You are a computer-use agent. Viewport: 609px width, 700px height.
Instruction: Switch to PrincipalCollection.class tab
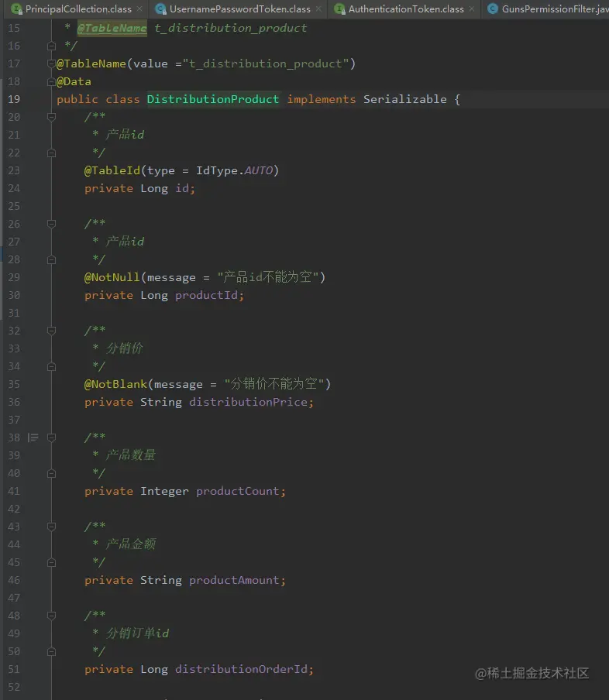pos(78,9)
